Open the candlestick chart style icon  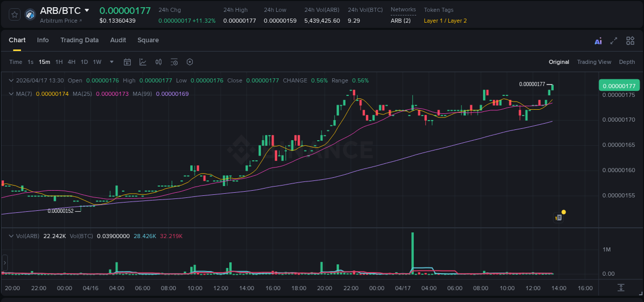coord(159,62)
